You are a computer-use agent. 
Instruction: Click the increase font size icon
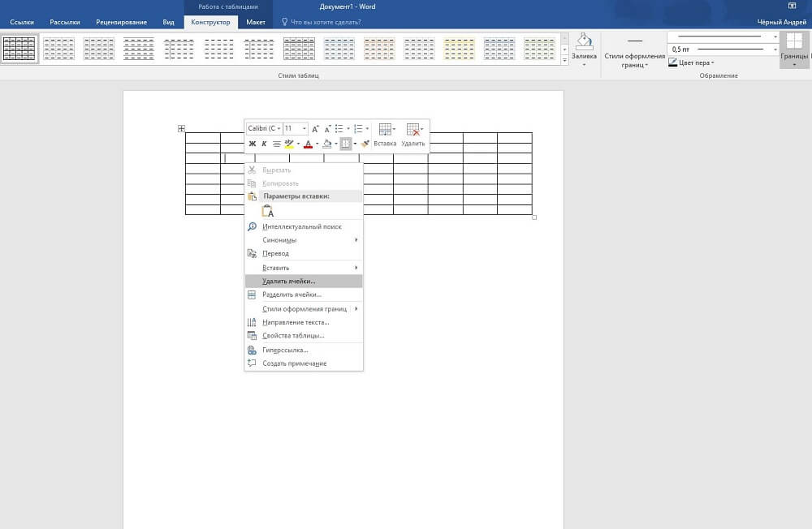click(316, 129)
